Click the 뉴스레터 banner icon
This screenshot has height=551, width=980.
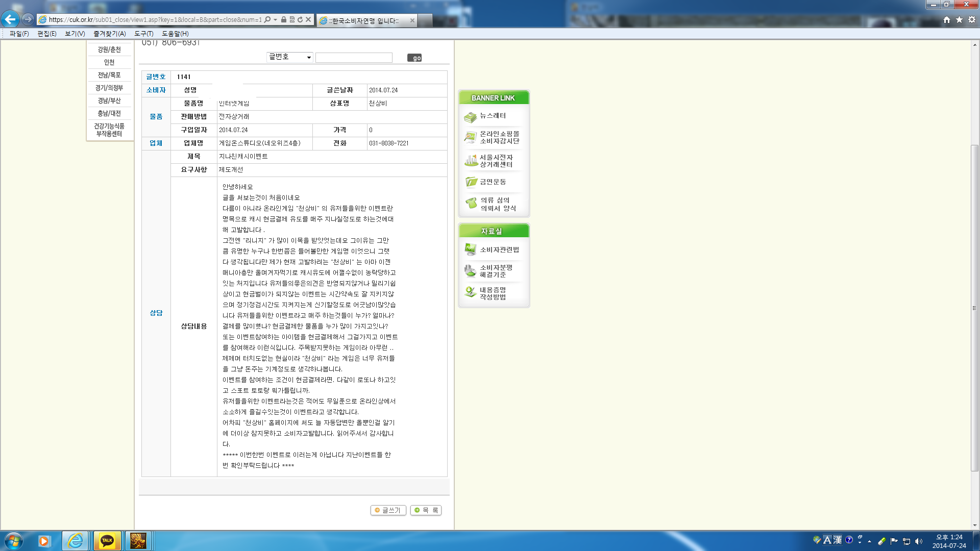click(x=470, y=117)
